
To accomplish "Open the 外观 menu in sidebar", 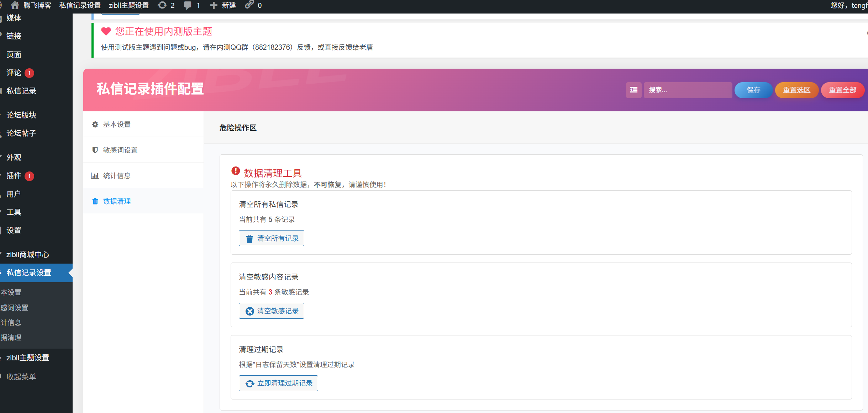I will coord(13,157).
